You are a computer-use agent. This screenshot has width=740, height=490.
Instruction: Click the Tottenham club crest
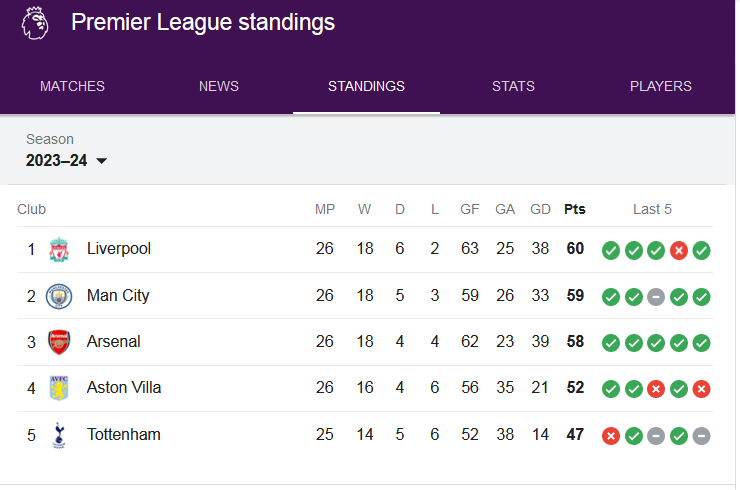(x=59, y=435)
